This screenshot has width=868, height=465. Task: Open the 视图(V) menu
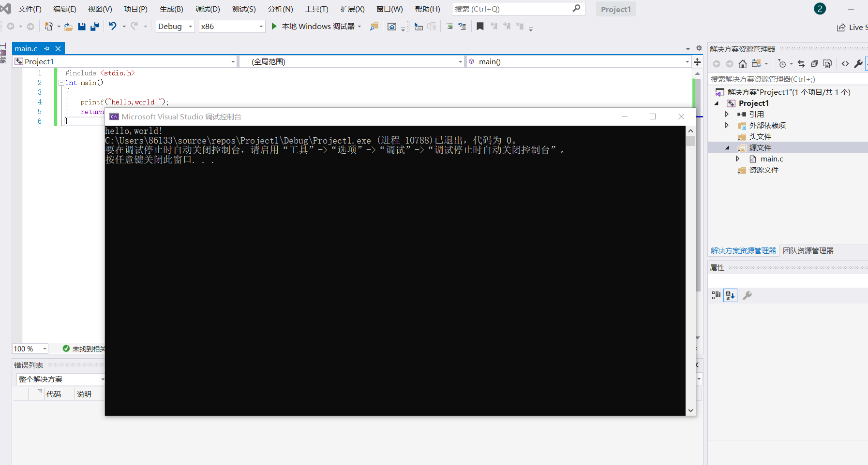click(x=100, y=9)
